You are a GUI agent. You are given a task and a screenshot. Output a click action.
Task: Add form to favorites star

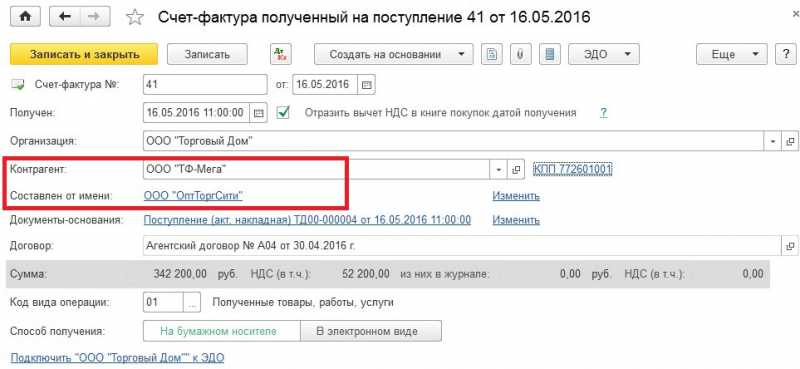tap(135, 17)
